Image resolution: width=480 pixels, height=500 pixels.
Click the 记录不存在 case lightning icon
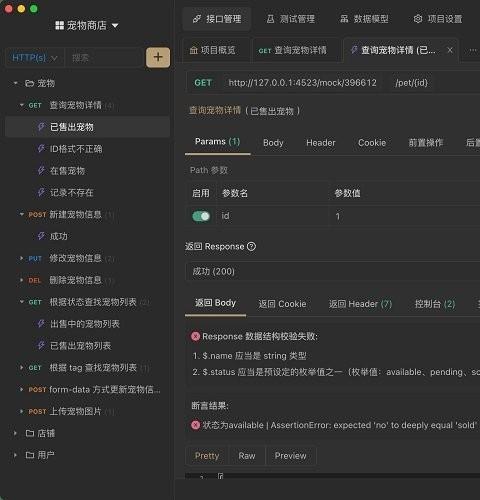tap(41, 192)
